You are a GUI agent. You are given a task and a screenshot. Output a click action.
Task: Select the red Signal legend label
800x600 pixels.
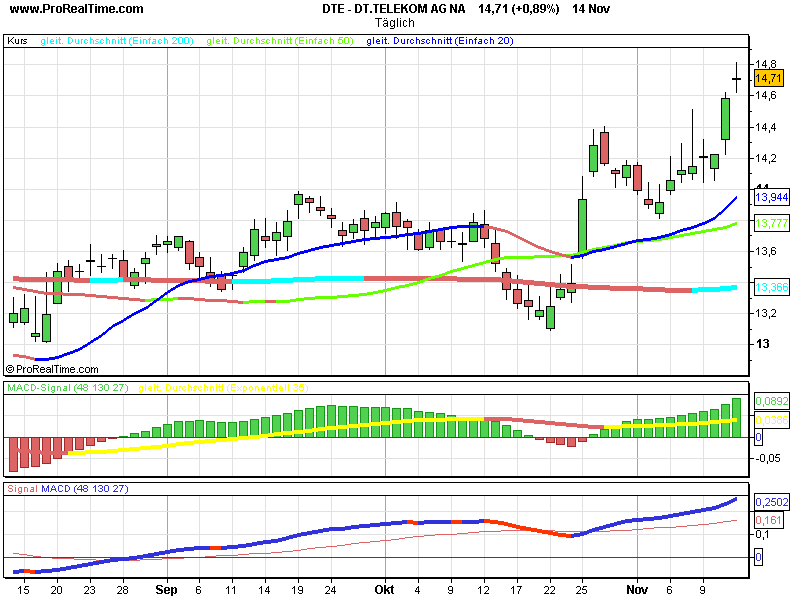coord(22,489)
